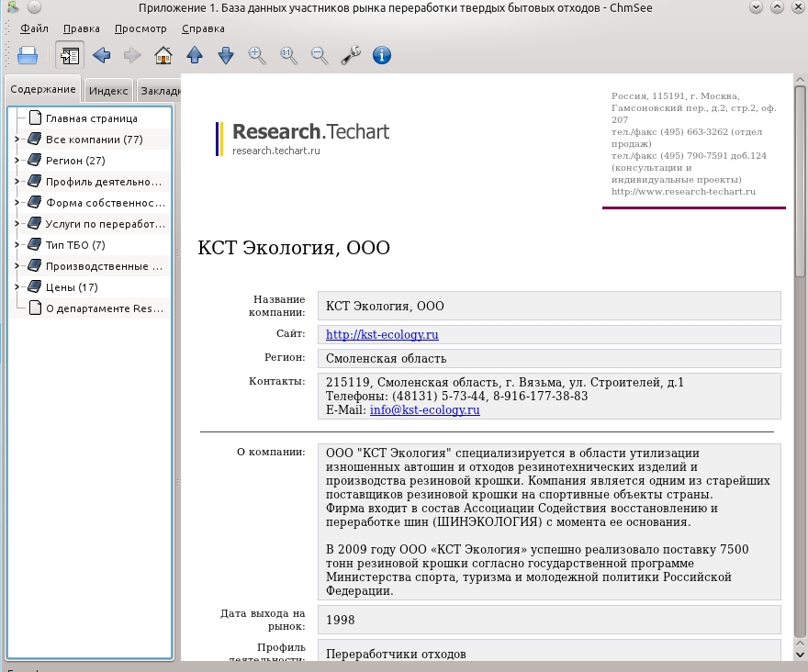Zoom out with the magnifier minus icon
Screen dimensions: 808x672
pyautogui.click(x=320, y=55)
